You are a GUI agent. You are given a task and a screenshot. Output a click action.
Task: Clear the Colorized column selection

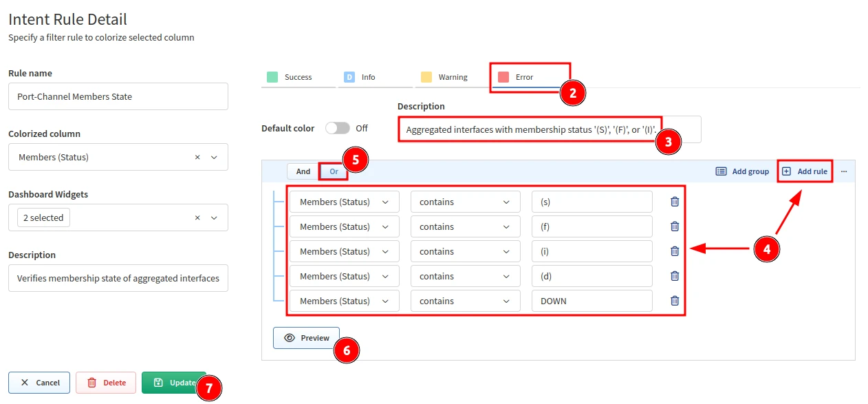point(197,158)
